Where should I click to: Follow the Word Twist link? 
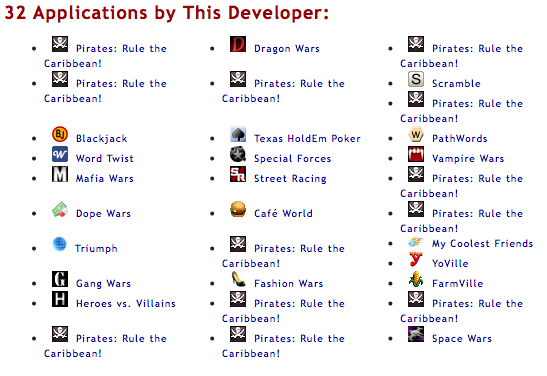click(x=105, y=159)
